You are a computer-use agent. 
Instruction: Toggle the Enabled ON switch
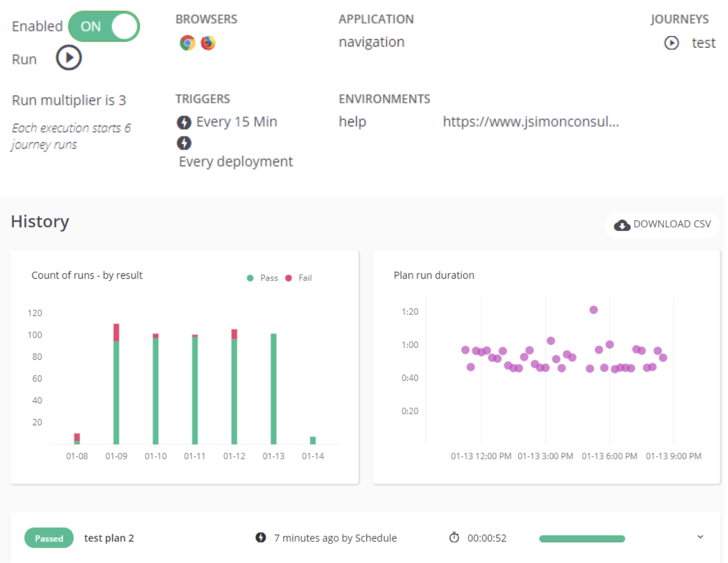pos(104,27)
